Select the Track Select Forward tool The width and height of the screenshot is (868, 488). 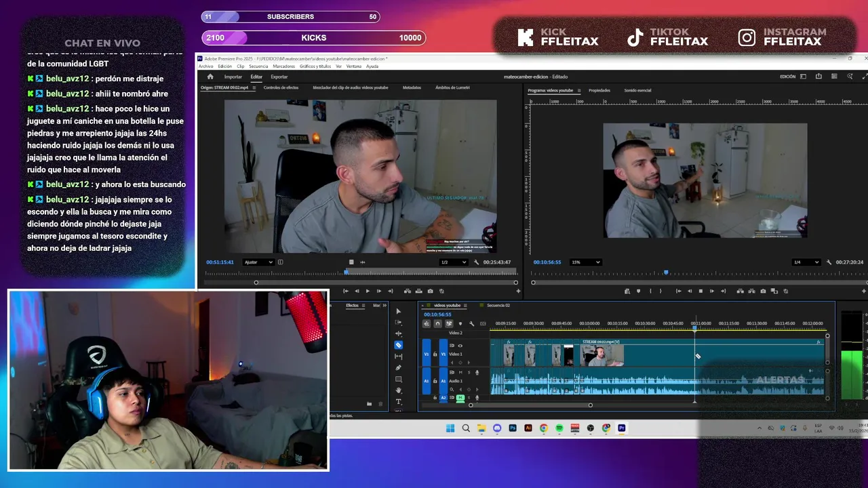pos(399,322)
